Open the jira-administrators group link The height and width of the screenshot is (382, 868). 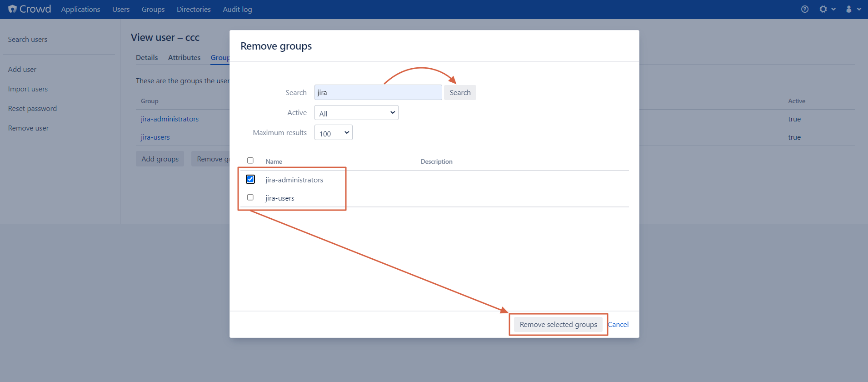[x=170, y=119]
